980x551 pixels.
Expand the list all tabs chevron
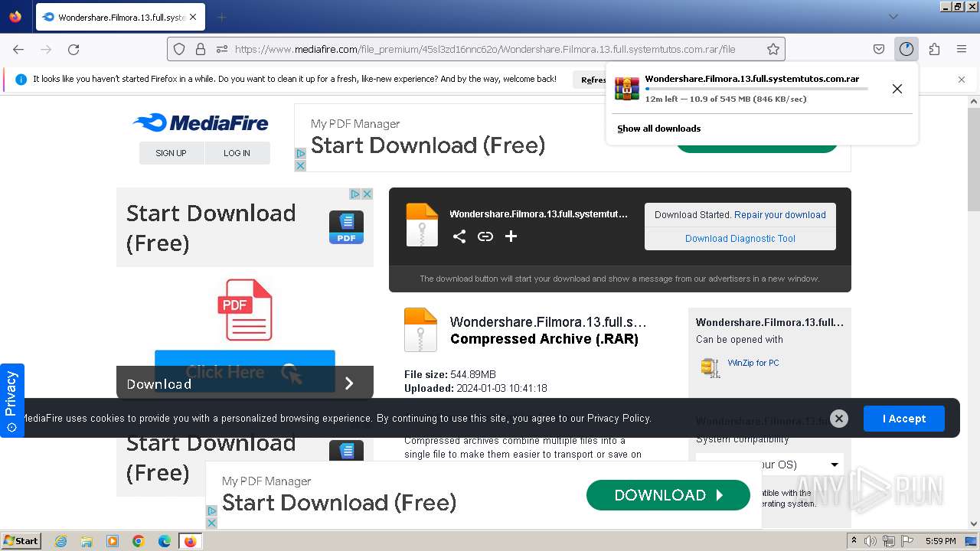pos(893,17)
